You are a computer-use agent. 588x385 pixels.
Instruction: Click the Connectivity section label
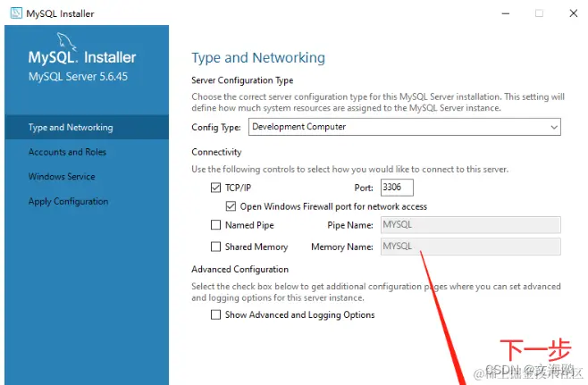pyautogui.click(x=216, y=152)
